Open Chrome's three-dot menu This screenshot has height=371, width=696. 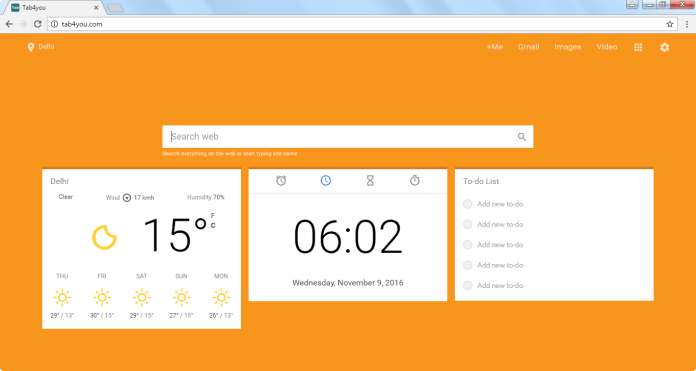[x=687, y=24]
